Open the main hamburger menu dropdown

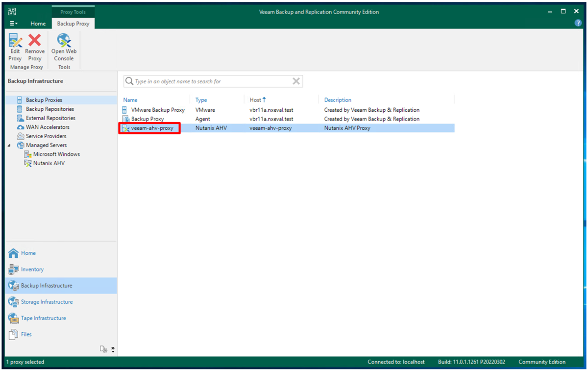[x=14, y=23]
